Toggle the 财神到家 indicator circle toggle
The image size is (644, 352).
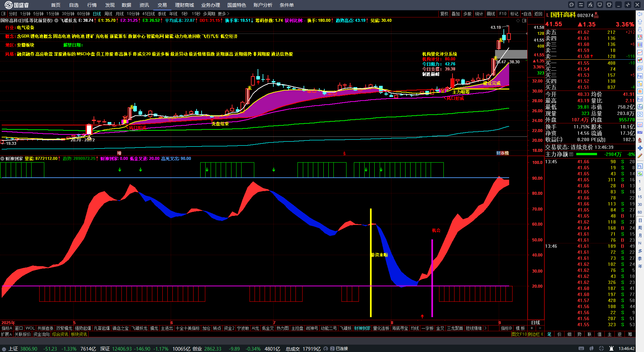[x=2, y=159]
